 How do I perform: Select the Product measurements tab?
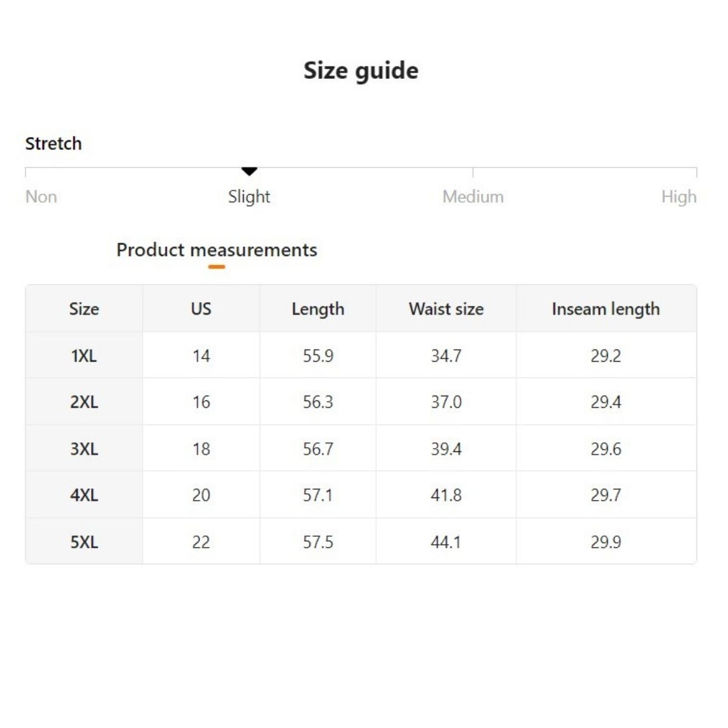coord(217,250)
